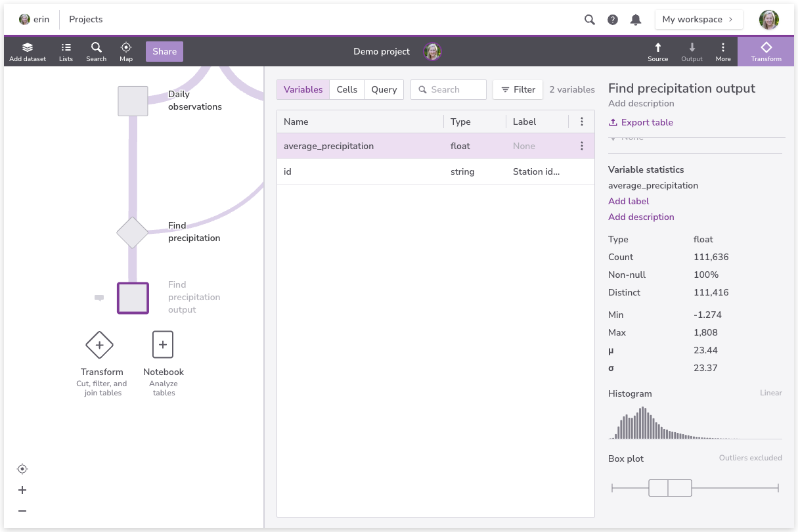Add a new Transform node
Viewport: 798px width, 532px height.
point(100,345)
